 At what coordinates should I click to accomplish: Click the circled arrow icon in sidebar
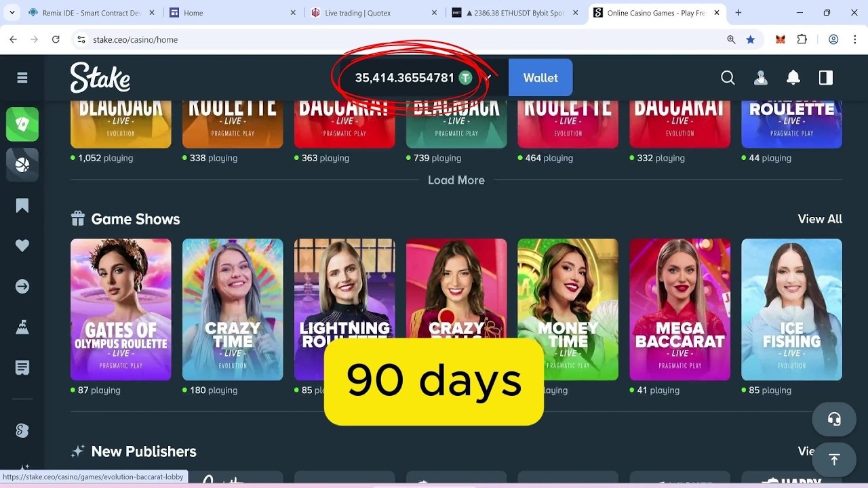tap(22, 287)
